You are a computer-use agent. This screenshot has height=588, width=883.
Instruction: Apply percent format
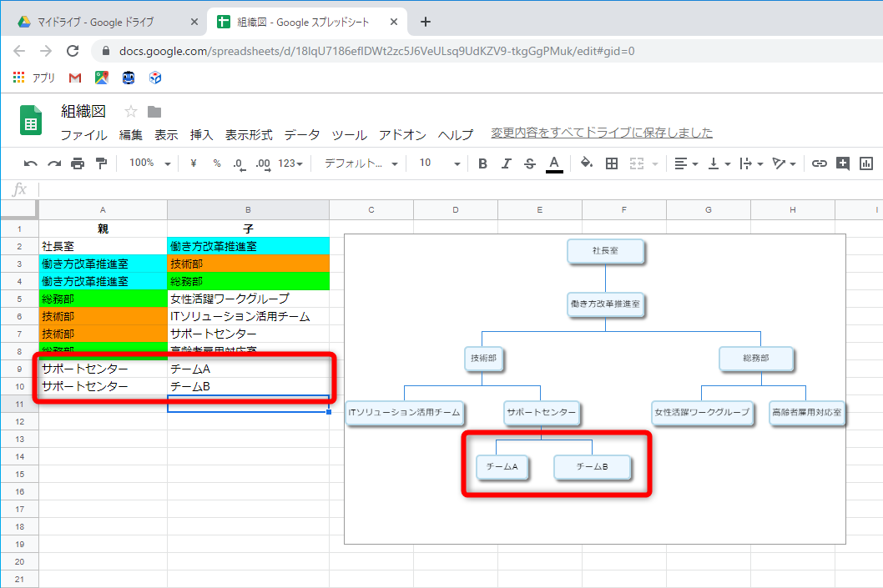pos(217,163)
